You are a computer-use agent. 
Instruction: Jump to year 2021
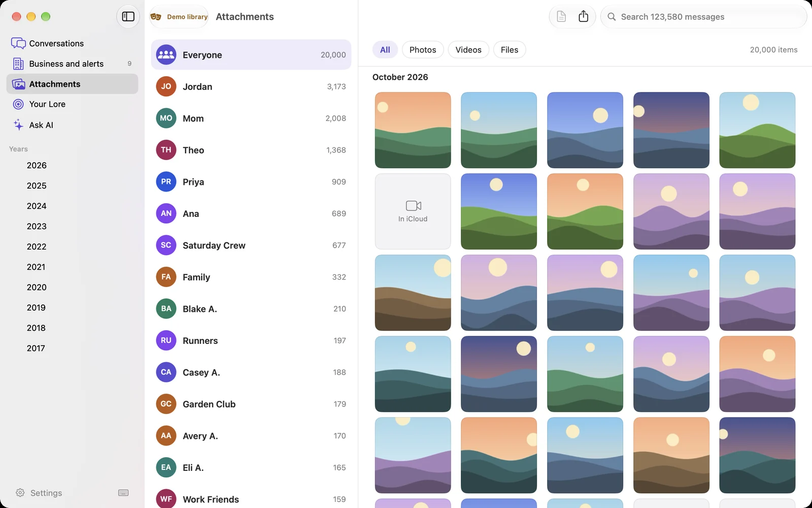point(36,267)
